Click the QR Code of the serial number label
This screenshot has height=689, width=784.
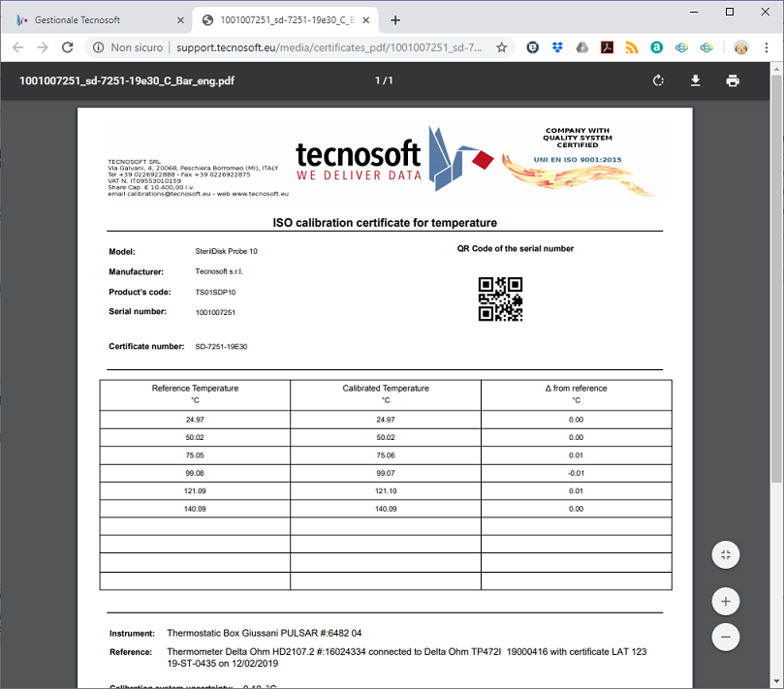pos(515,248)
